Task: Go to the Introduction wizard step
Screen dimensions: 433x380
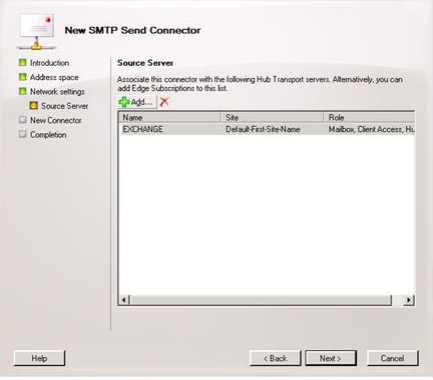Action: 49,63
